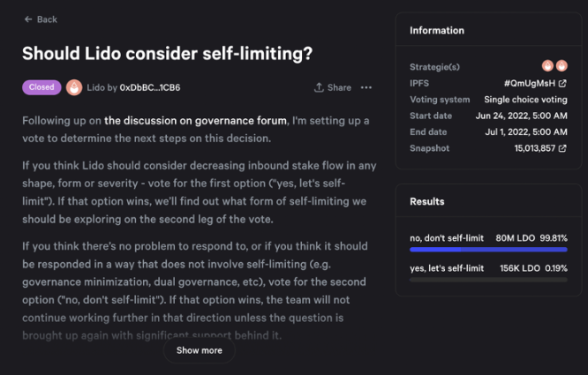This screenshot has height=375, width=588.
Task: Click the second strategy icon in Information
Action: tap(562, 66)
